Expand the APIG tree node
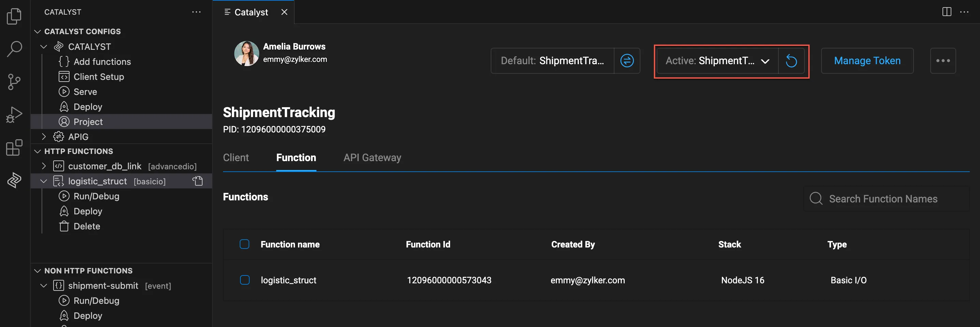980x327 pixels. (x=44, y=136)
